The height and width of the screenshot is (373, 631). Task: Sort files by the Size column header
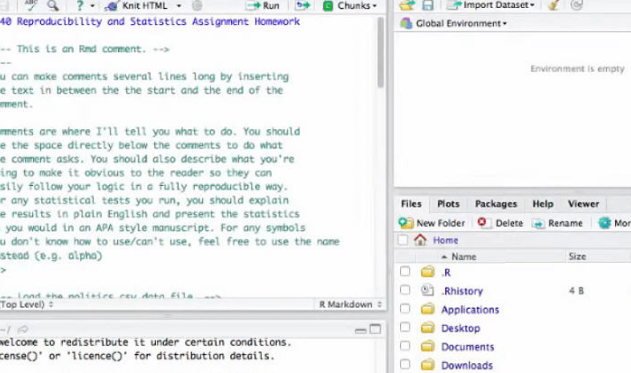click(x=577, y=256)
